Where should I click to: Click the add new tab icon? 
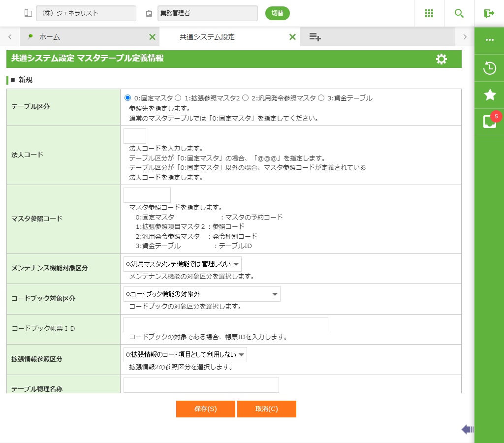(315, 37)
